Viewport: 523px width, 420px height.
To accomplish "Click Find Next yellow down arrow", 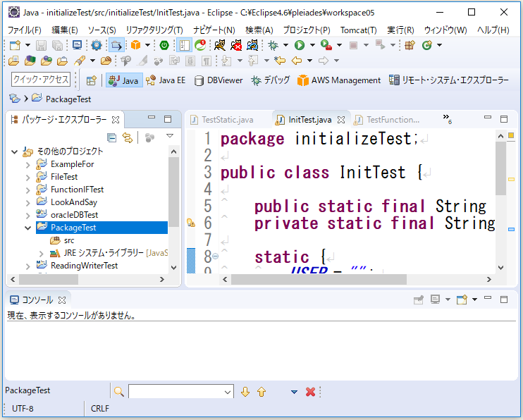I will tap(245, 392).
